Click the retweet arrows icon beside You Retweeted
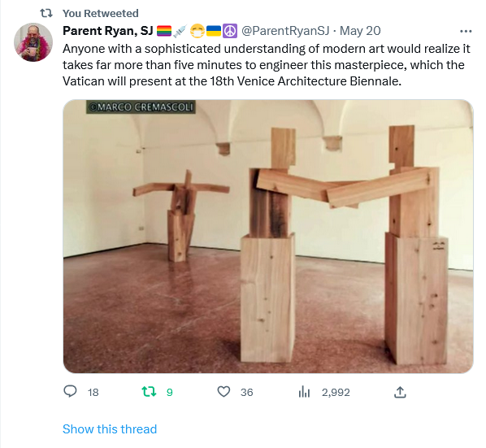The height and width of the screenshot is (448, 486). tap(46, 13)
